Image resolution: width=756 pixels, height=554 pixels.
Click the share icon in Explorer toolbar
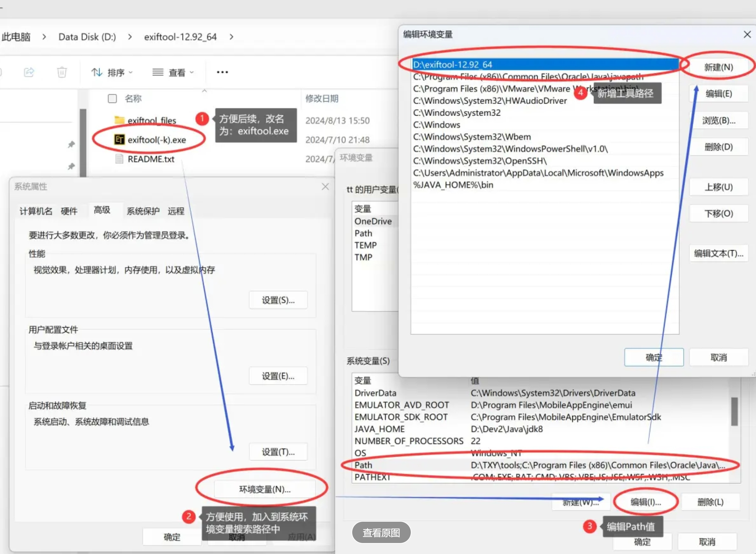29,72
